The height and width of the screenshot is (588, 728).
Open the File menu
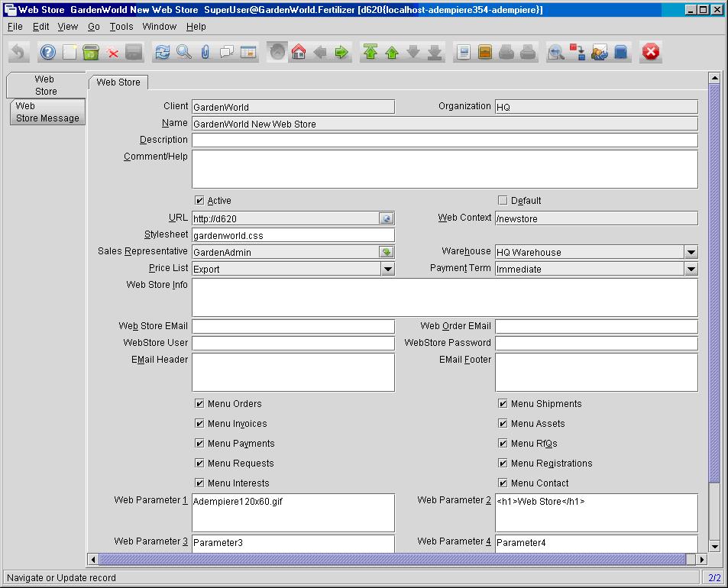point(15,27)
